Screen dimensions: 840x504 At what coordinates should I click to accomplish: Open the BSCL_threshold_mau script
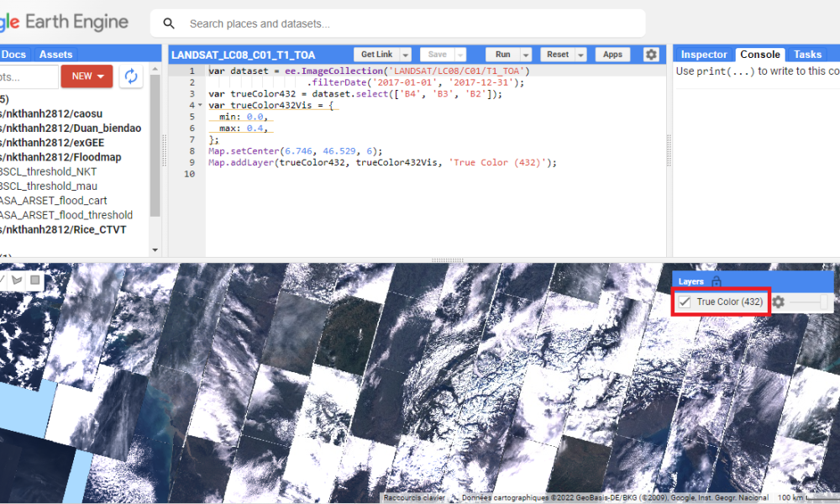(x=49, y=186)
